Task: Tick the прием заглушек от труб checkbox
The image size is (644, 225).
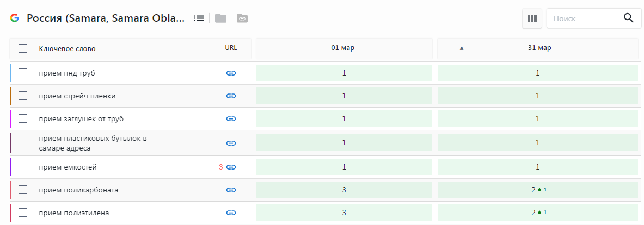Action: click(23, 118)
